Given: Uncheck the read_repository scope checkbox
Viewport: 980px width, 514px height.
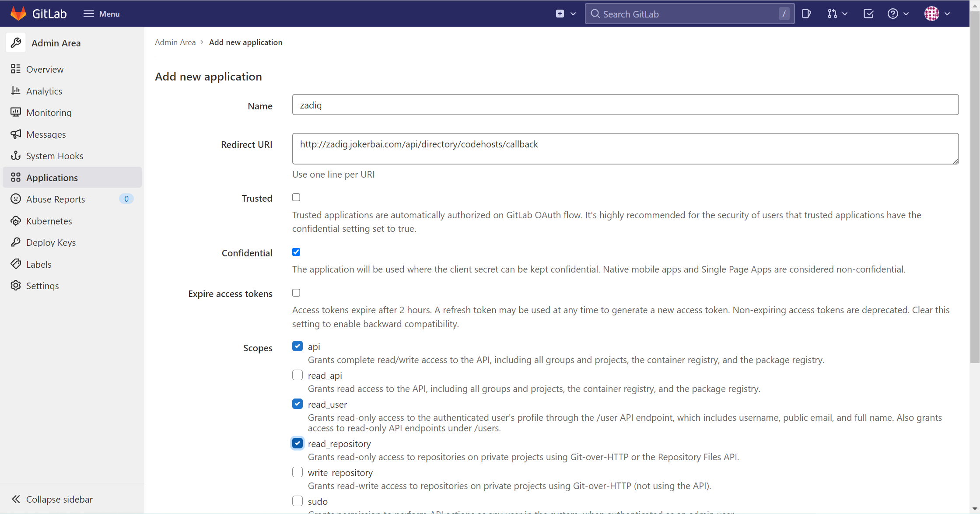Looking at the screenshot, I should (x=297, y=443).
